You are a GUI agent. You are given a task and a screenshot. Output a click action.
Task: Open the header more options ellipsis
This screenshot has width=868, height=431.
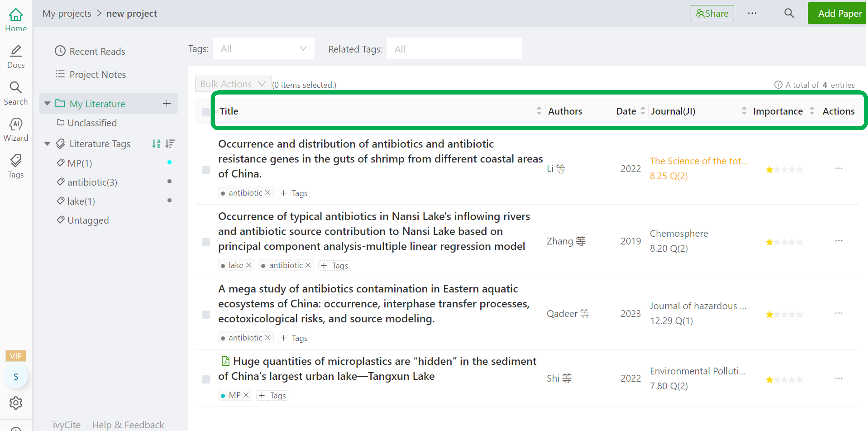pyautogui.click(x=752, y=13)
